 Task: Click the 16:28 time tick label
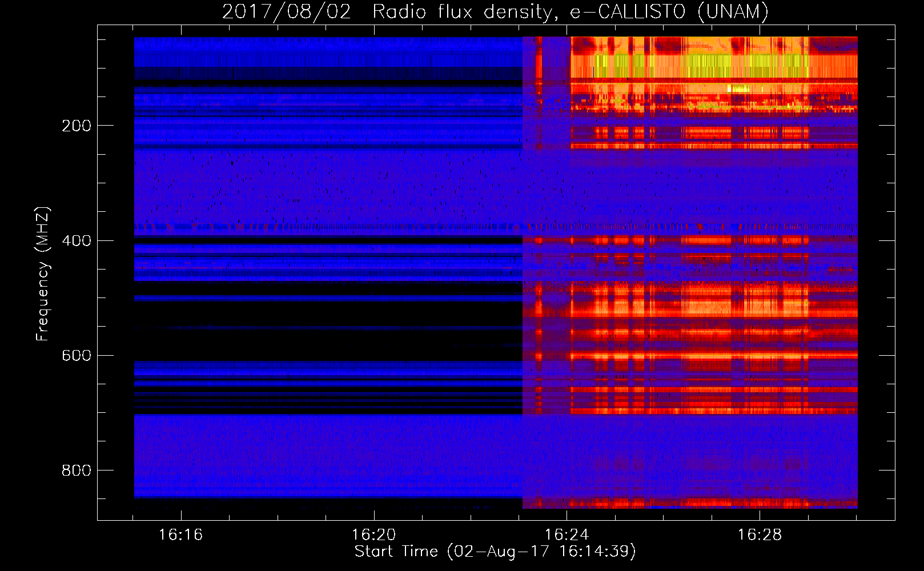[x=760, y=534]
